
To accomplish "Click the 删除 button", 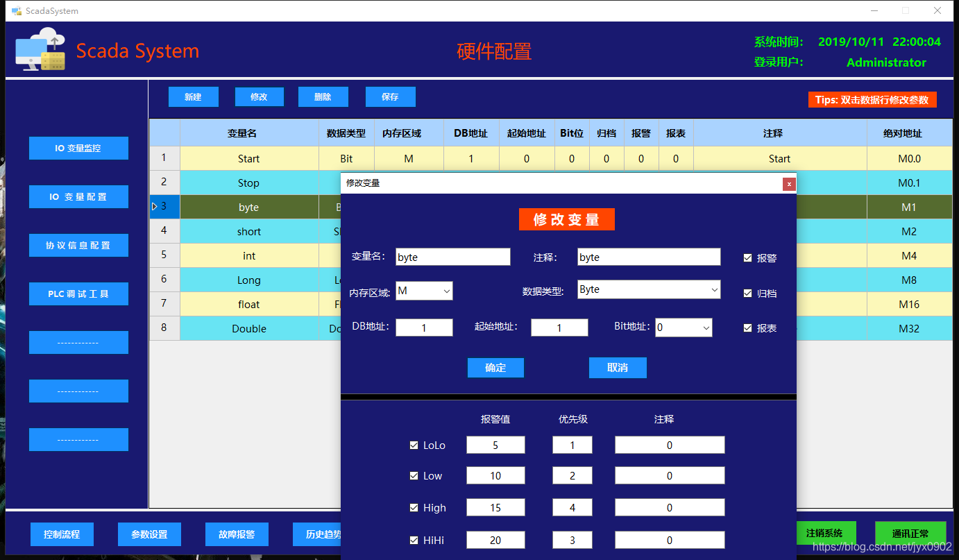I will (323, 96).
